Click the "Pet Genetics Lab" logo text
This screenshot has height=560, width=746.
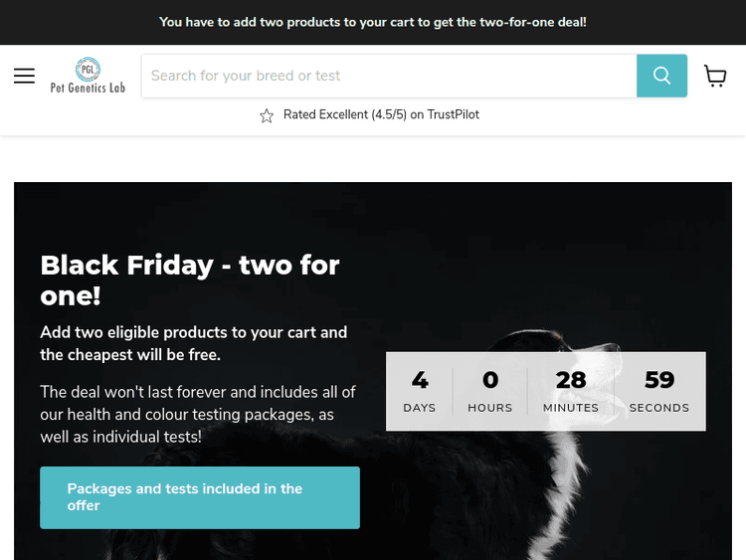88,89
